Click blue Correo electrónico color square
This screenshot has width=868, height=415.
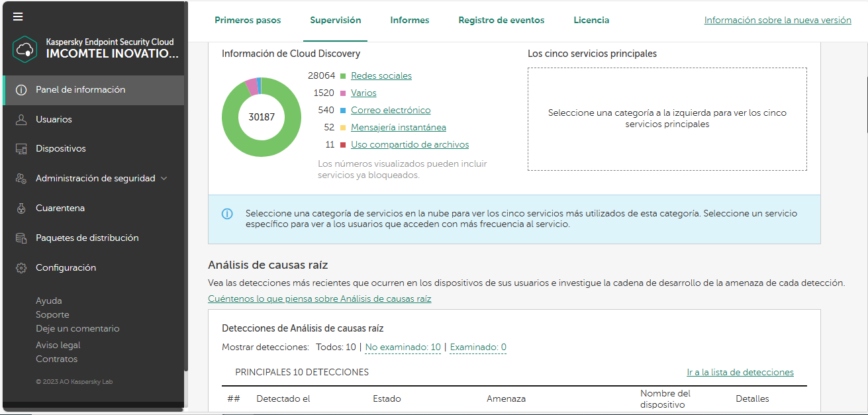pos(343,111)
